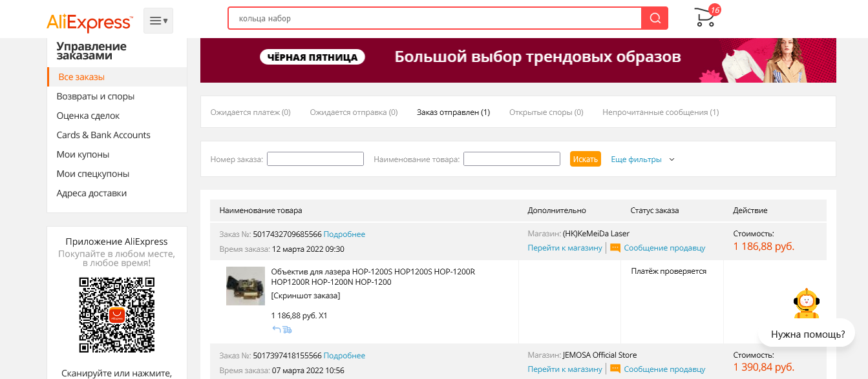The width and height of the screenshot is (868, 379).
Task: Click the 'Действие' column header
Action: point(750,210)
